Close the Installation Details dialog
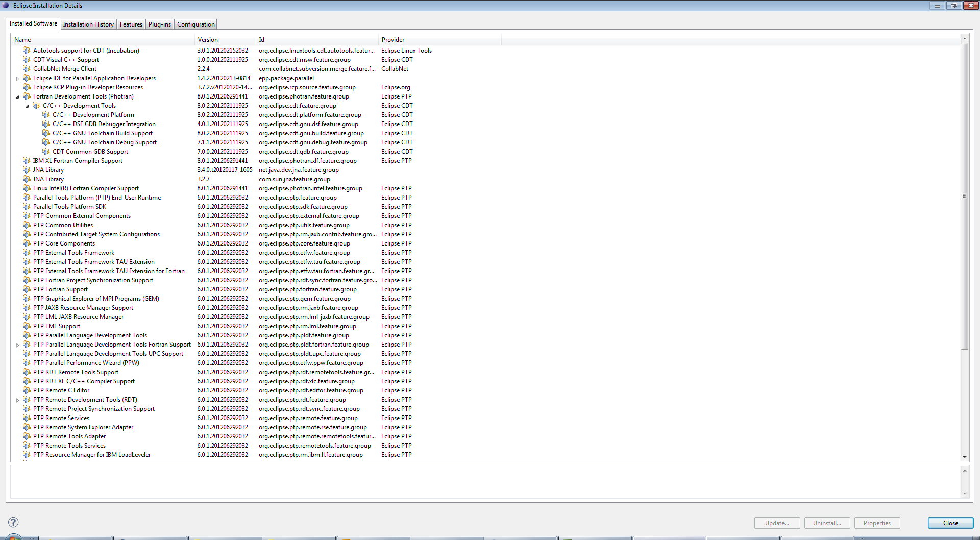980x540 pixels. click(x=950, y=523)
